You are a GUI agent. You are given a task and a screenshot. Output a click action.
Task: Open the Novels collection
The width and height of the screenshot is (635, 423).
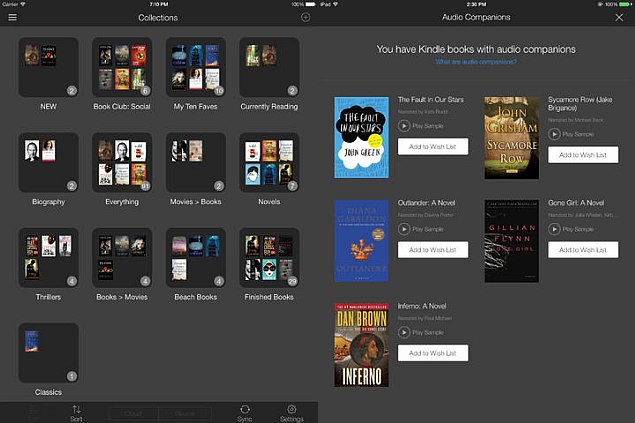click(x=269, y=162)
